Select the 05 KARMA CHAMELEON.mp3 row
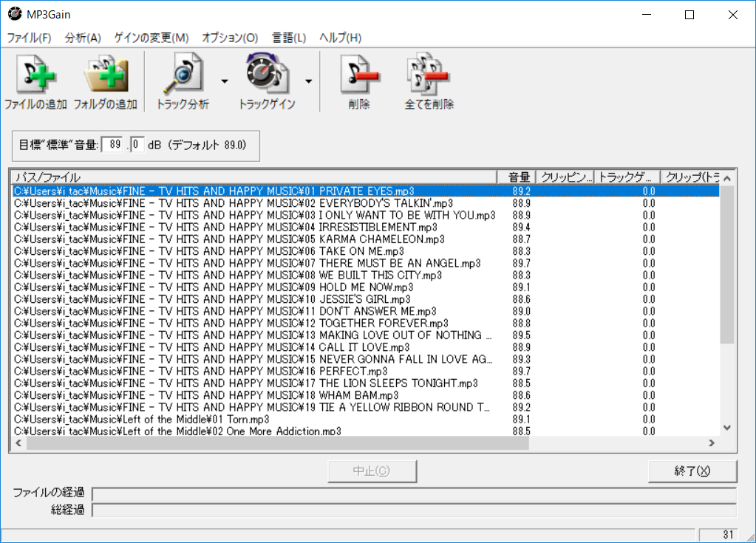Screen dimensions: 756x543 coord(222,240)
